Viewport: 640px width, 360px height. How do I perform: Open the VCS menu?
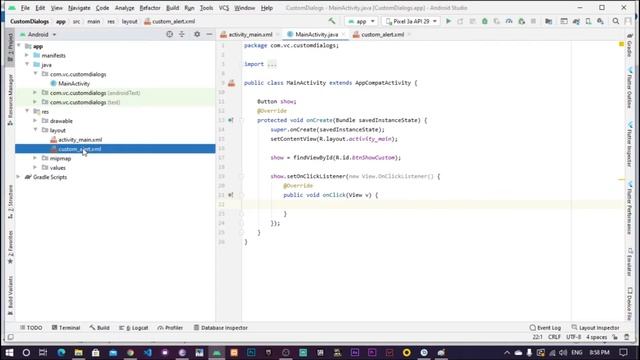pos(224,8)
